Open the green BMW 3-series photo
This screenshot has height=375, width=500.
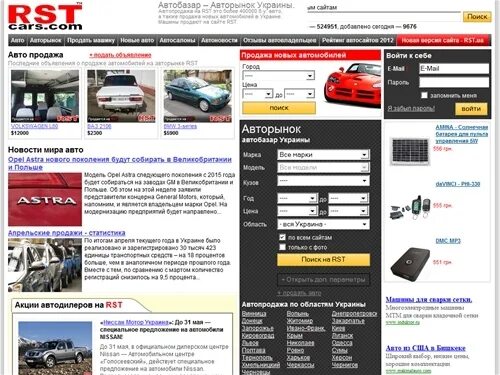pos(198,96)
